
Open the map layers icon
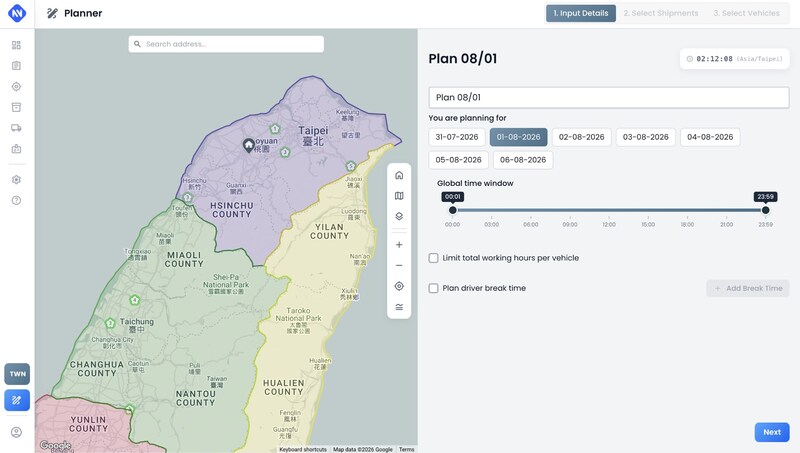[x=399, y=216]
